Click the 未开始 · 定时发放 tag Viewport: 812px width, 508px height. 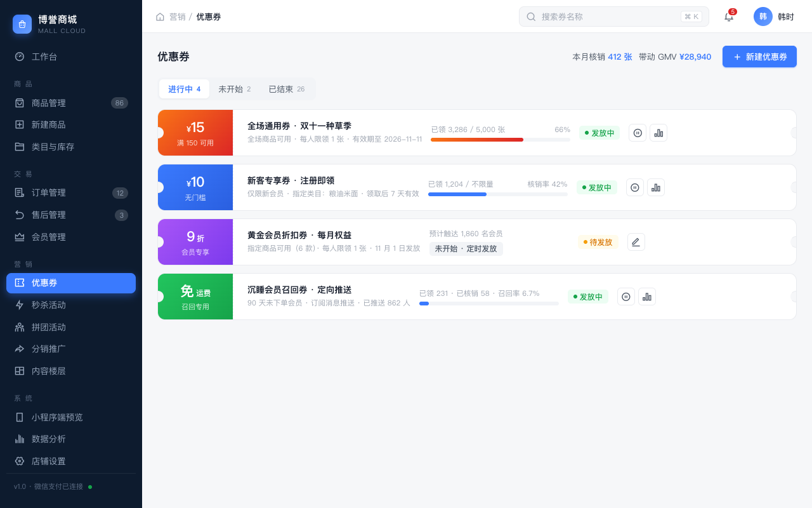466,249
